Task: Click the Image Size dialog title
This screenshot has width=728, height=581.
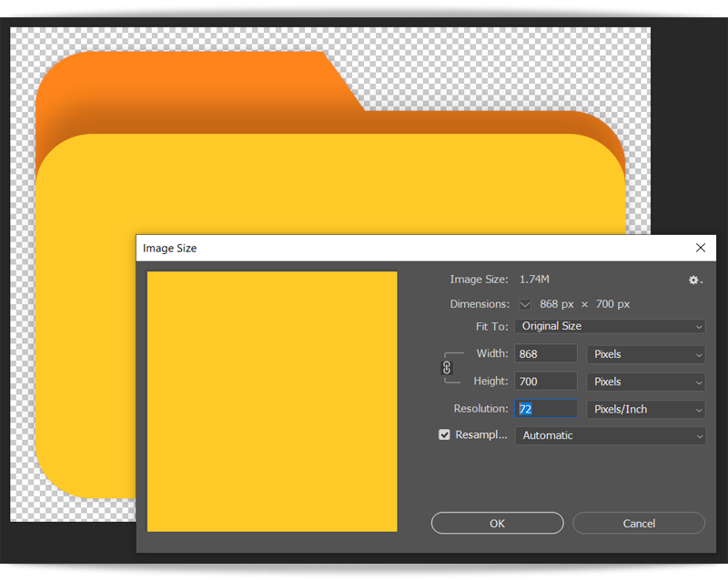Action: point(169,249)
